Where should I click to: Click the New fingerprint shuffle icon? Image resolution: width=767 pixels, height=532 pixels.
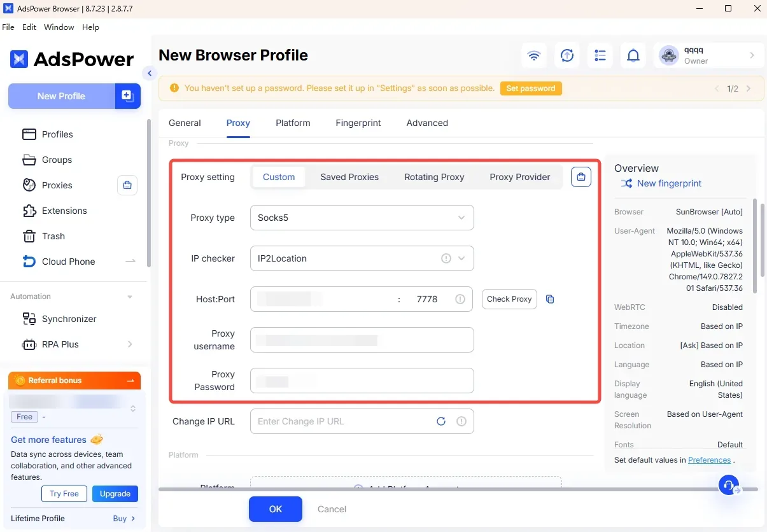[x=626, y=183]
